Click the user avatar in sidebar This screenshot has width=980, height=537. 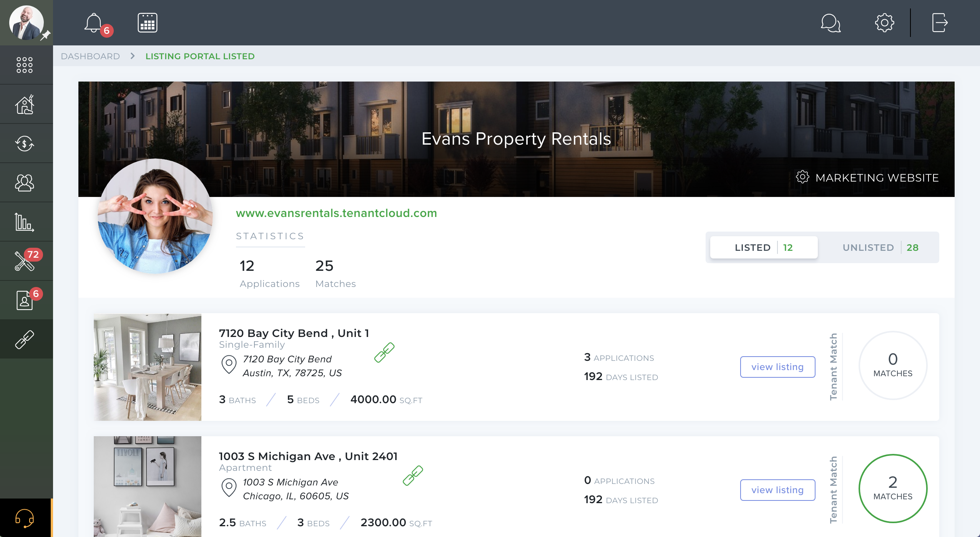26,22
